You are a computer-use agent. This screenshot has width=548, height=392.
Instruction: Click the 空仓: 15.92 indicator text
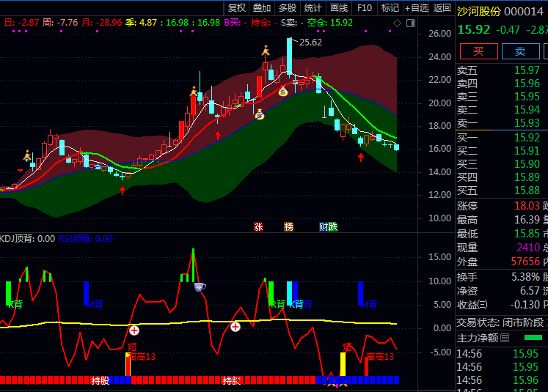coord(329,23)
